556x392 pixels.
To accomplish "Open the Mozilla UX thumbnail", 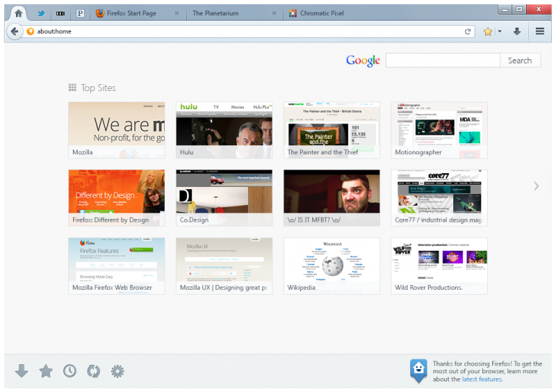I will pos(224,266).
